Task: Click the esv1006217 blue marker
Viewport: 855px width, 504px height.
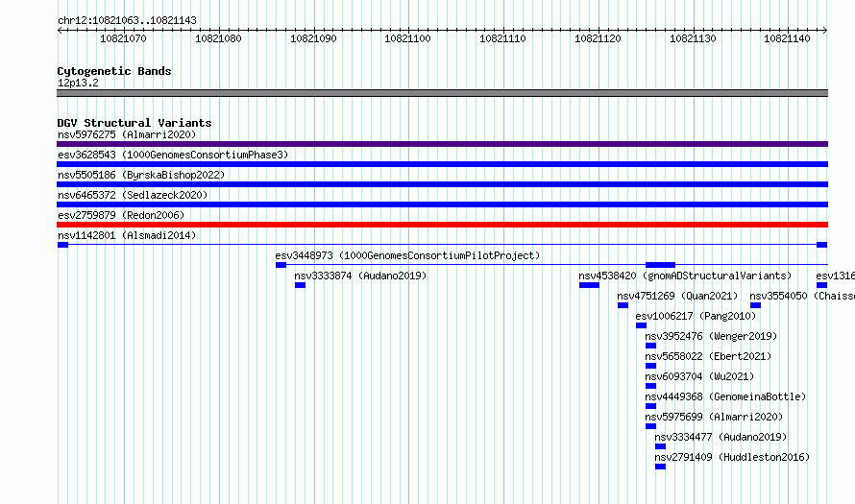Action: coord(642,325)
